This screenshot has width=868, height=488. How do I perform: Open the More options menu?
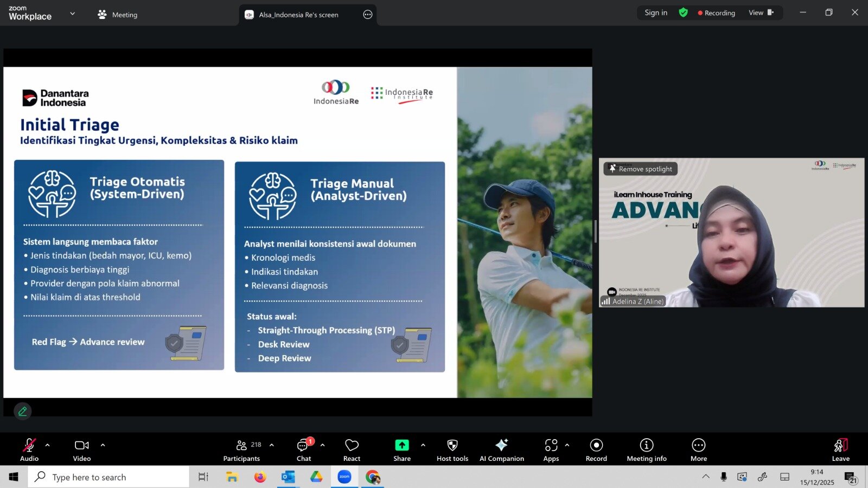click(x=698, y=450)
